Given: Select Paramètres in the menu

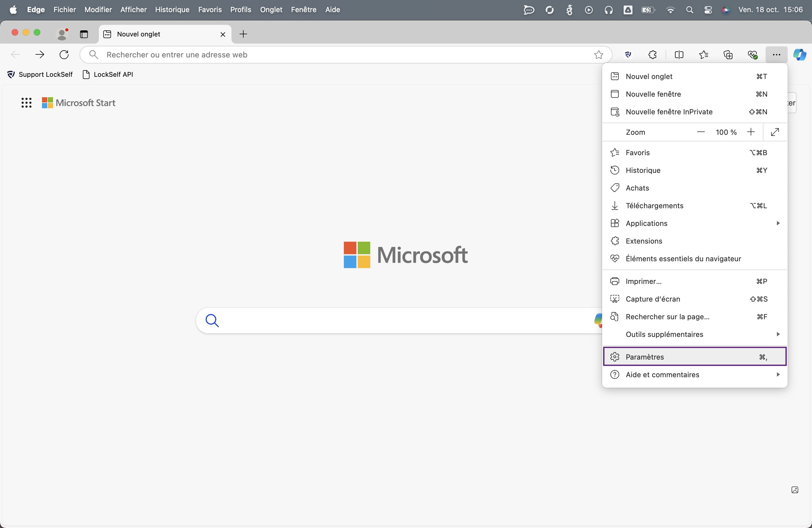Looking at the screenshot, I should tap(695, 357).
